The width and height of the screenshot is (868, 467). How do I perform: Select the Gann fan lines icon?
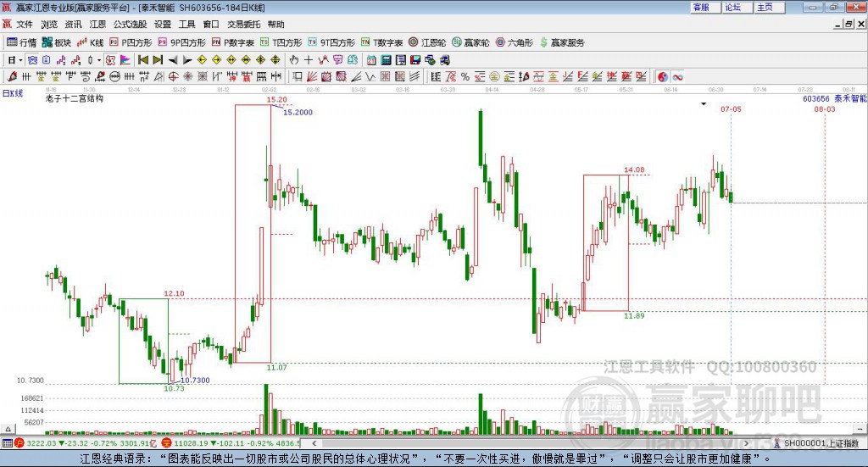pyautogui.click(x=312, y=76)
